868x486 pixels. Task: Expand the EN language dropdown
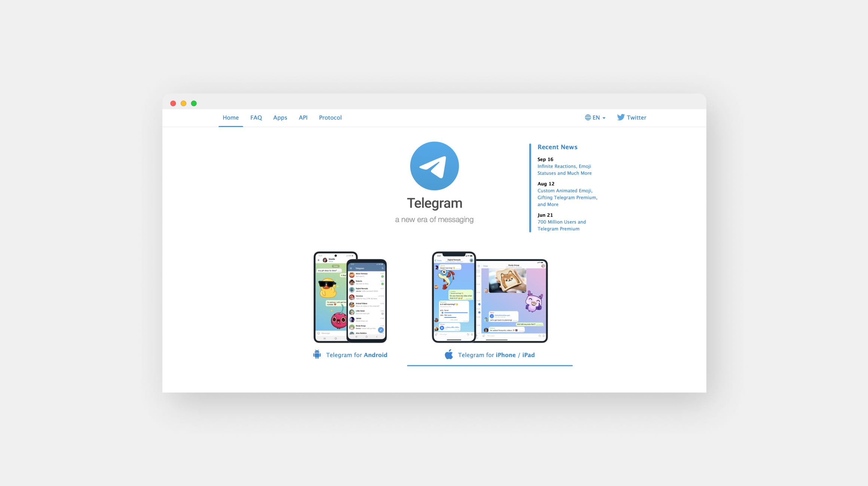(595, 117)
